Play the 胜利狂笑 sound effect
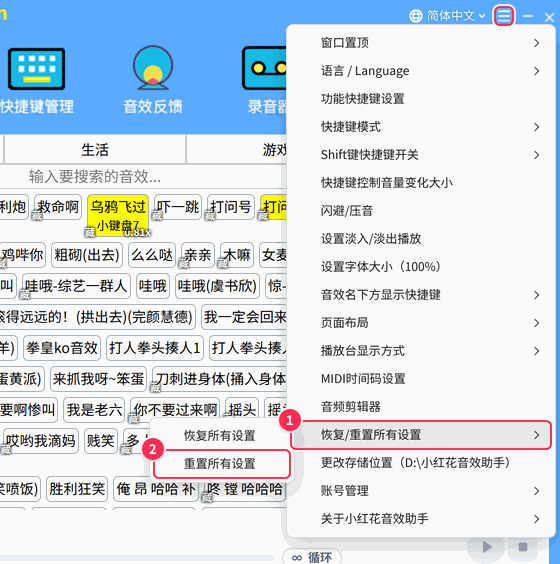Image resolution: width=560 pixels, height=564 pixels. pos(77,489)
